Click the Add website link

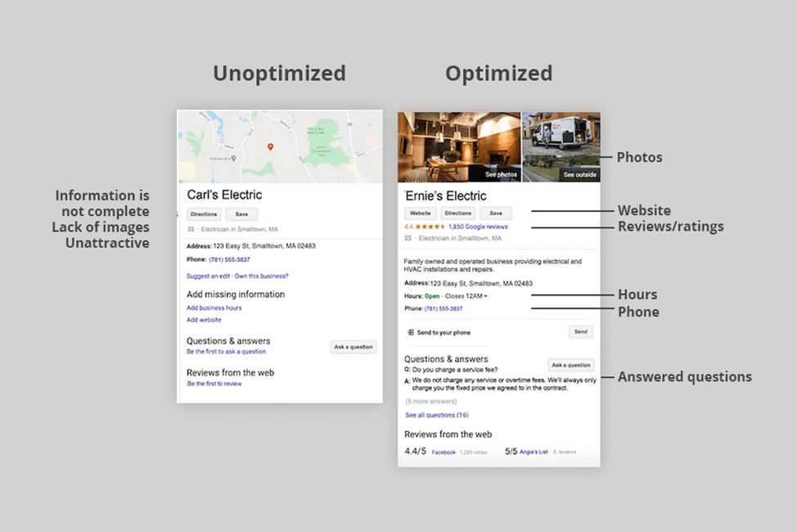coord(204,320)
